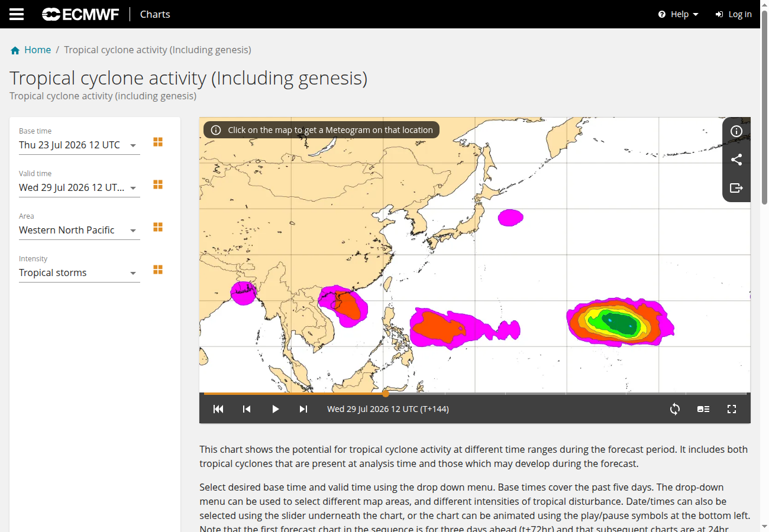Step forward one forecast frame

[303, 409]
